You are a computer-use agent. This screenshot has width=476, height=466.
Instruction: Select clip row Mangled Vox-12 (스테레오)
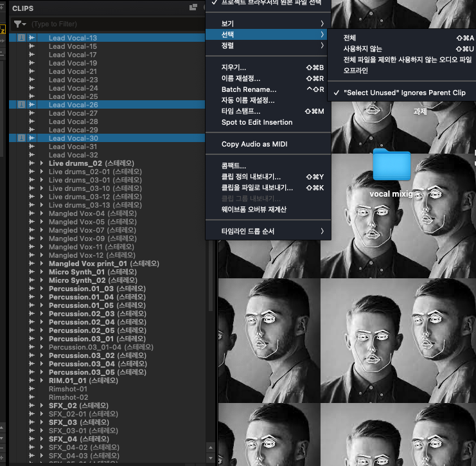click(x=107, y=255)
